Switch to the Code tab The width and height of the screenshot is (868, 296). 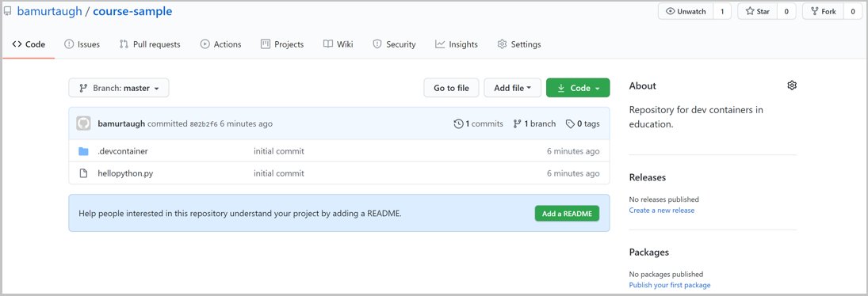(29, 44)
